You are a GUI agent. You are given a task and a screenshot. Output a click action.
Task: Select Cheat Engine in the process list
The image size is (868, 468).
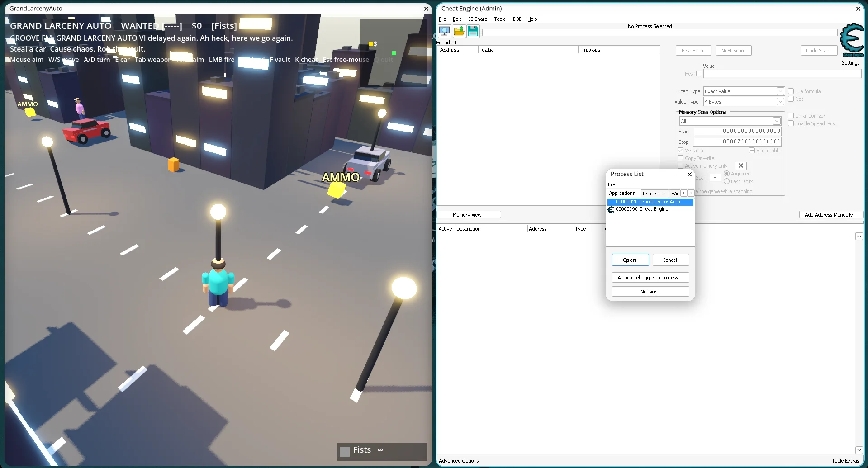click(650, 209)
